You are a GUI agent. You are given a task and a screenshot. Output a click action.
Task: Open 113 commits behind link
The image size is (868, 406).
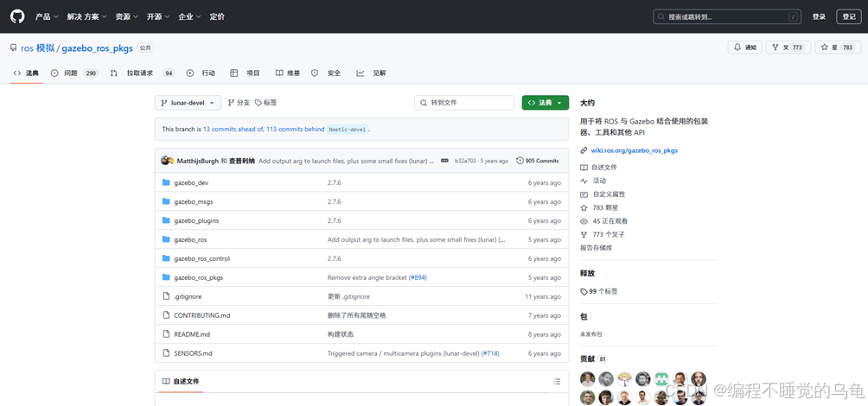tap(295, 129)
